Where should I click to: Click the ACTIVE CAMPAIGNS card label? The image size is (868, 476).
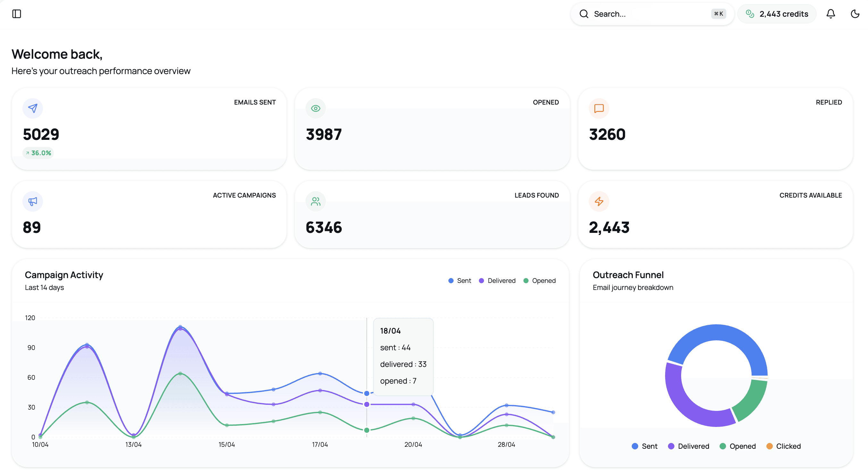(244, 195)
